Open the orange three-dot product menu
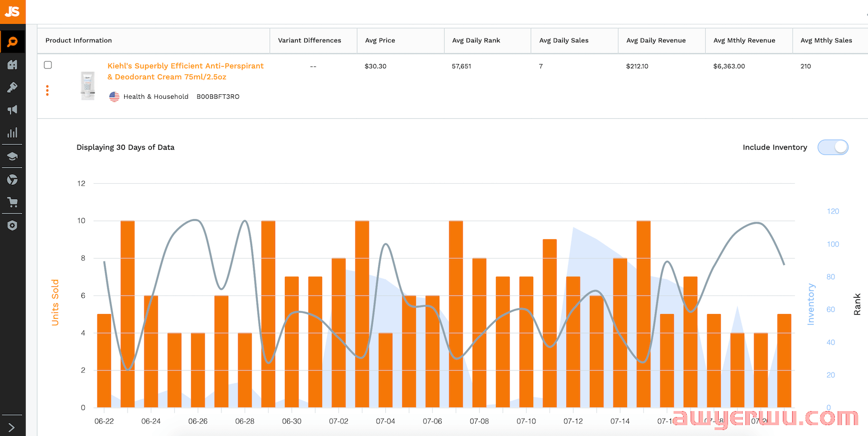Image resolution: width=868 pixels, height=436 pixels. coord(47,91)
